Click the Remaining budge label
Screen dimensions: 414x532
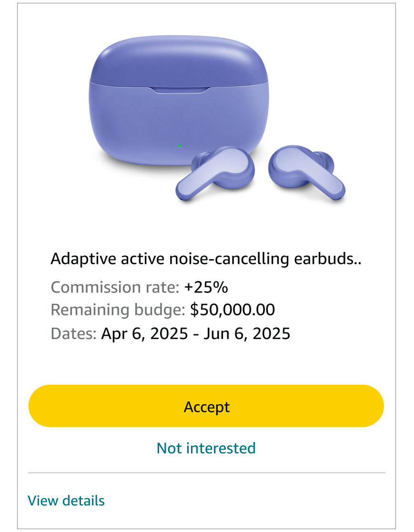click(118, 310)
